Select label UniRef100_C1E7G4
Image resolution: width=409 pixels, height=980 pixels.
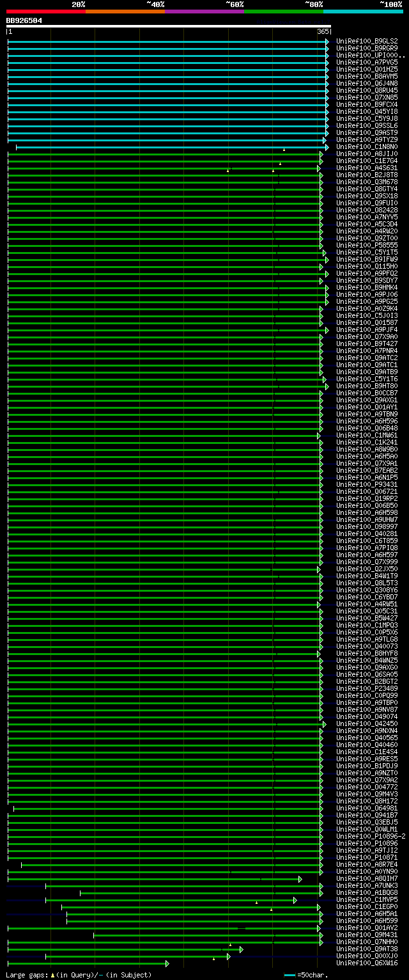[x=367, y=161]
